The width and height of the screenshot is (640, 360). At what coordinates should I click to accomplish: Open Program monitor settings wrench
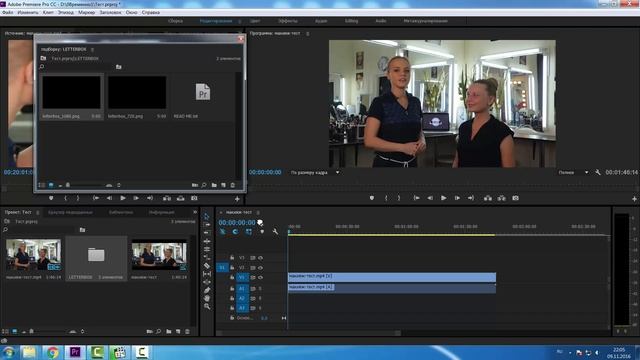point(598,172)
